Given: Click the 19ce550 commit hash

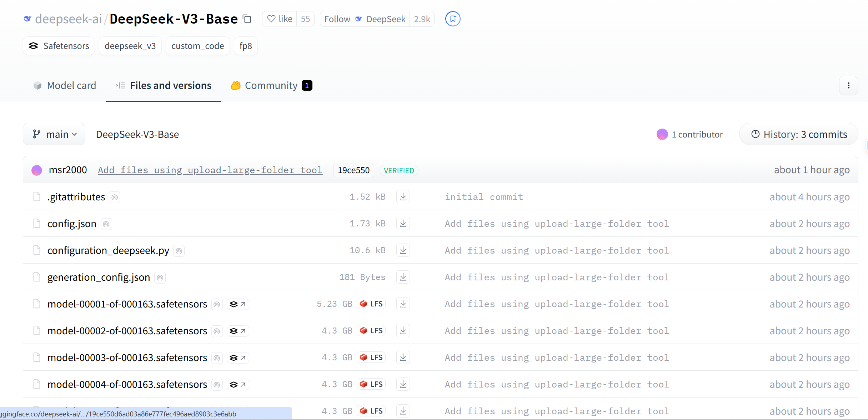Looking at the screenshot, I should [353, 170].
